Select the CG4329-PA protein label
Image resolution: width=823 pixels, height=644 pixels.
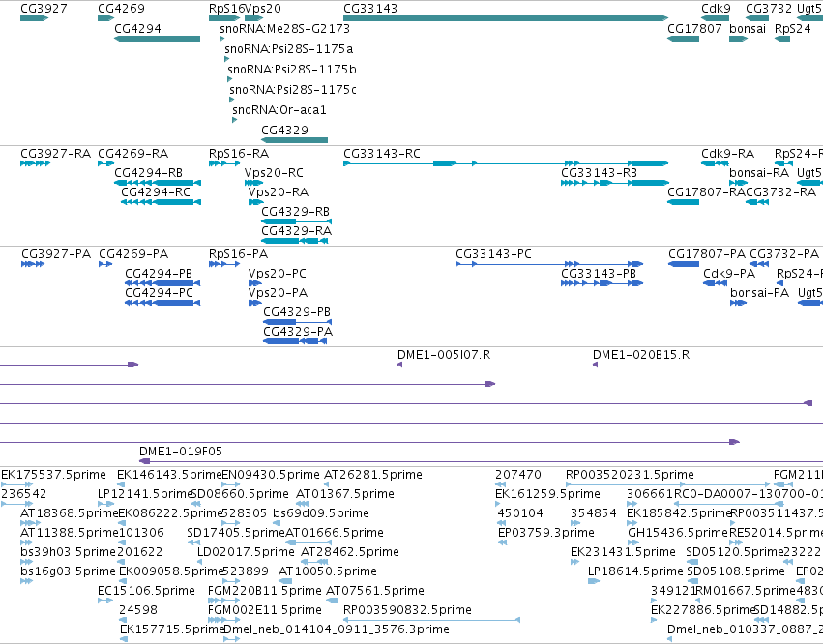pyautogui.click(x=298, y=332)
